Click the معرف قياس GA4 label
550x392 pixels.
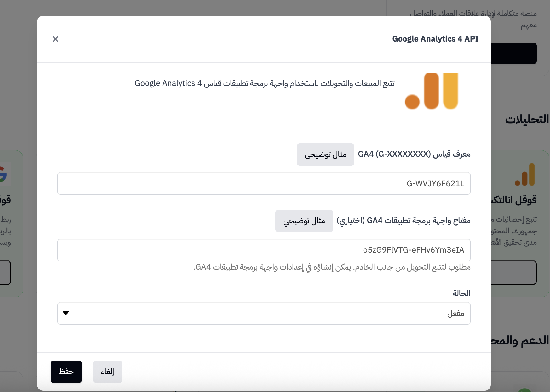(x=414, y=154)
